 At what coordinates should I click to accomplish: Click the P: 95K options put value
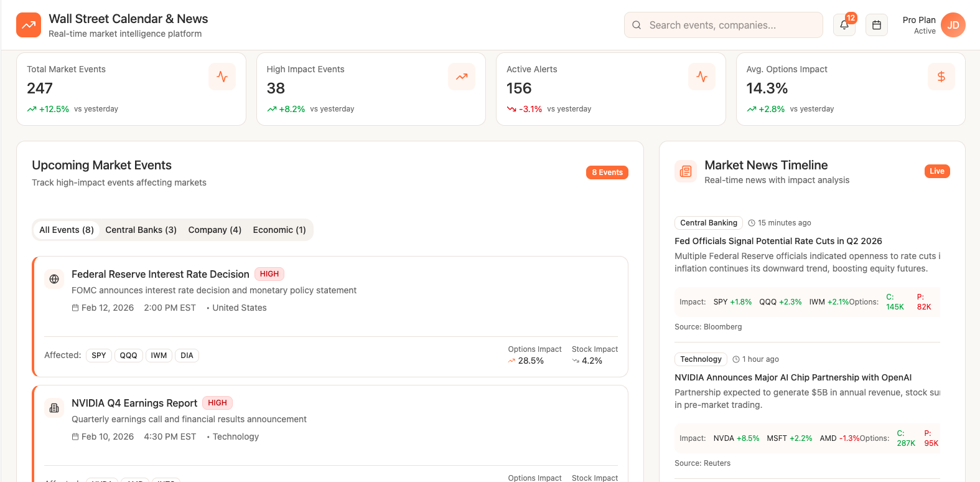pos(931,438)
